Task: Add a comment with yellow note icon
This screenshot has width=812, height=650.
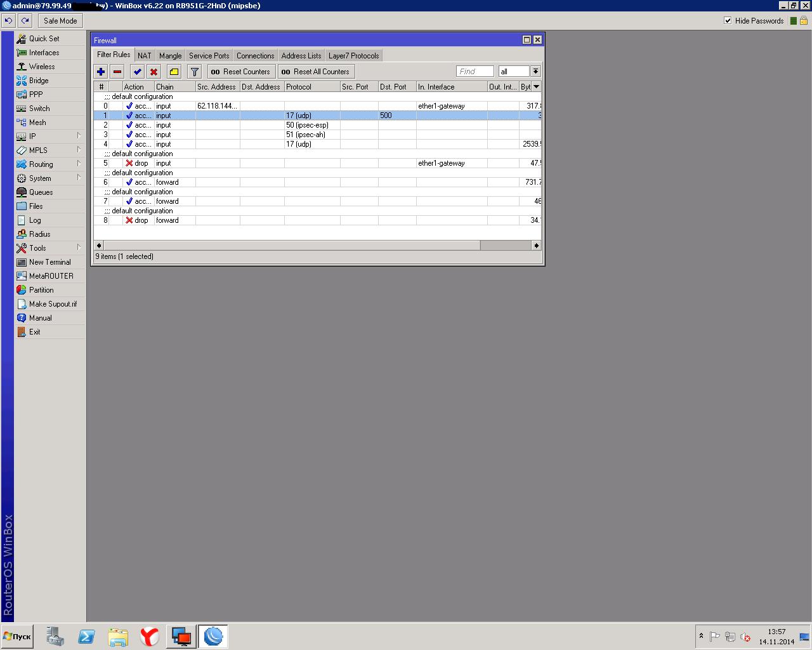Action: coord(174,72)
